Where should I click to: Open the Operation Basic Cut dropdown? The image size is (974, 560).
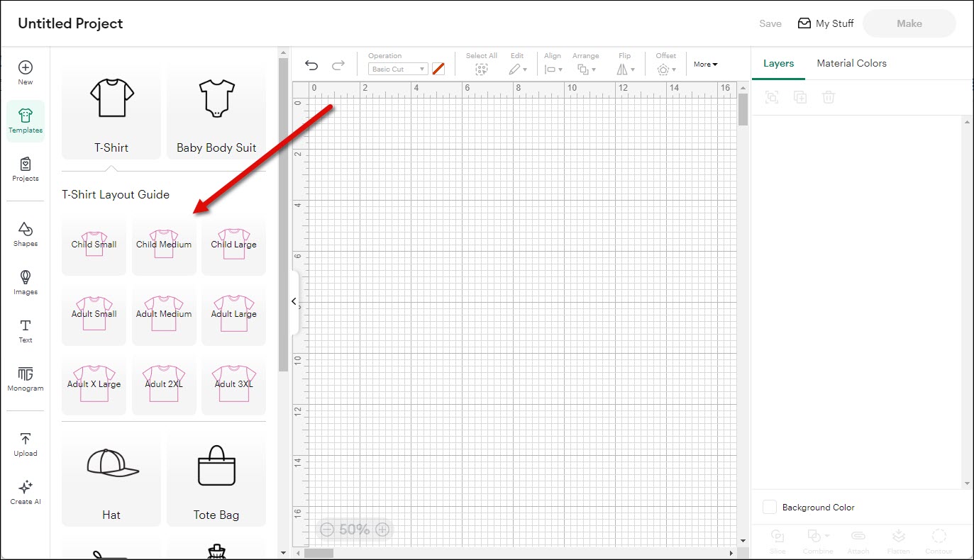[x=398, y=69]
